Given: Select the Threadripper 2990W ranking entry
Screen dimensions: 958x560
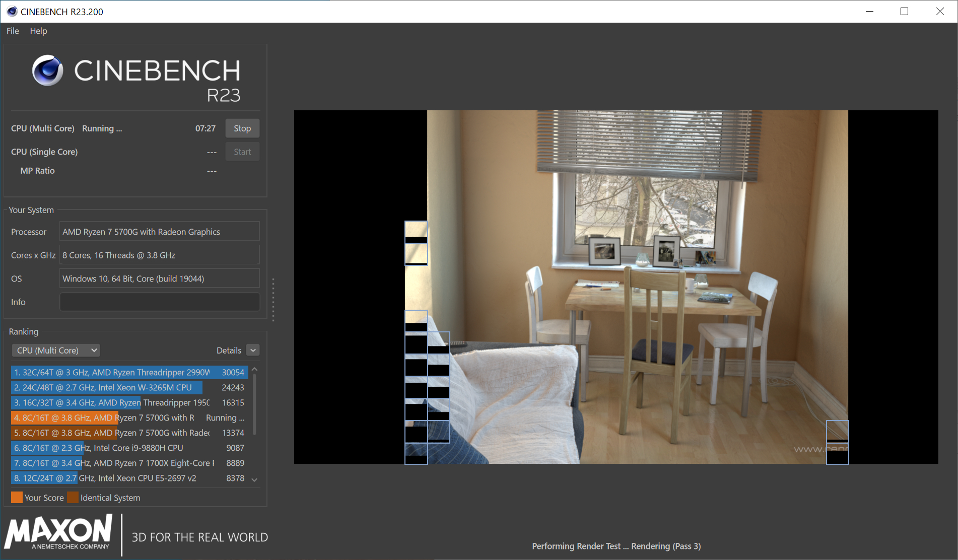Looking at the screenshot, I should pyautogui.click(x=129, y=372).
